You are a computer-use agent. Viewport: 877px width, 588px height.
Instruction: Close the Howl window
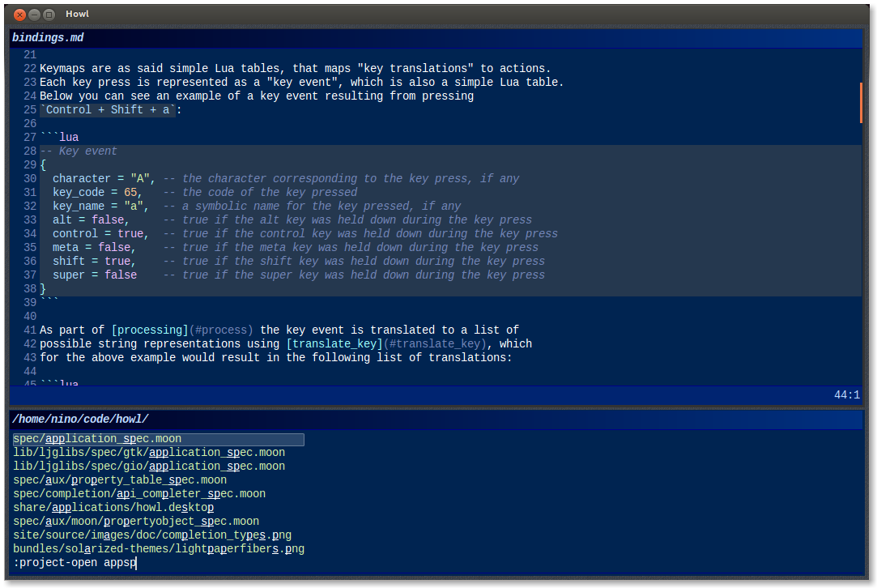[19, 15]
